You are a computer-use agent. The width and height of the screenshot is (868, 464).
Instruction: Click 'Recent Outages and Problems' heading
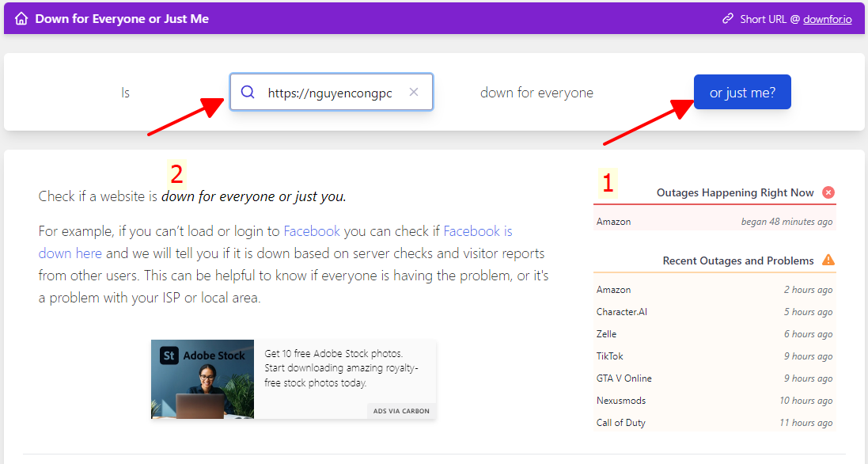(x=738, y=261)
